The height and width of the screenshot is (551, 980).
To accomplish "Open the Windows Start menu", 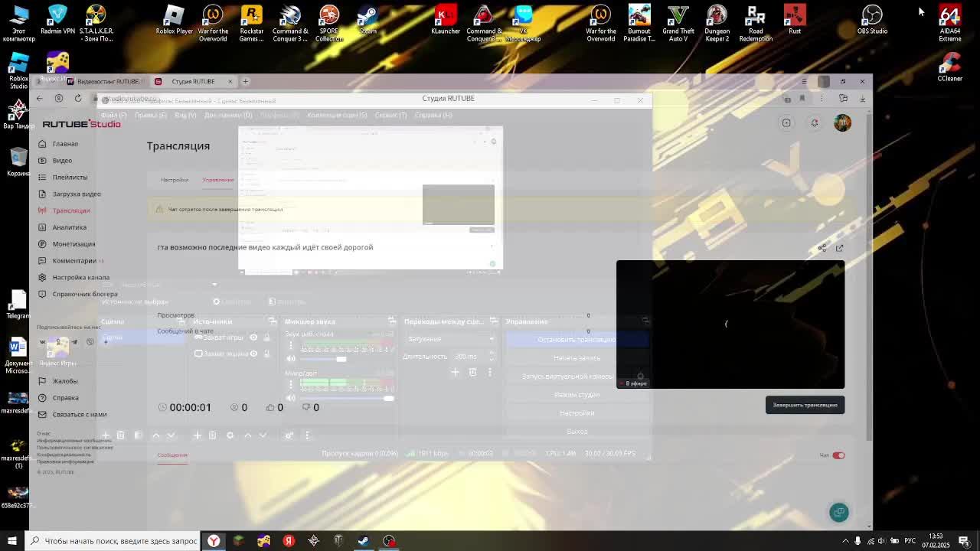I will point(11,541).
